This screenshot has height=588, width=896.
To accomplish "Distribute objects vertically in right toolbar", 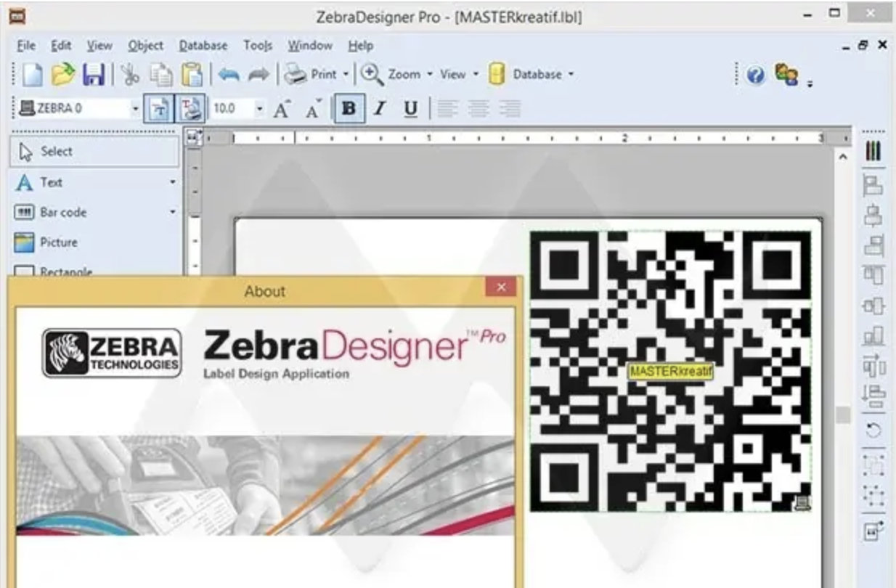I will (x=873, y=396).
